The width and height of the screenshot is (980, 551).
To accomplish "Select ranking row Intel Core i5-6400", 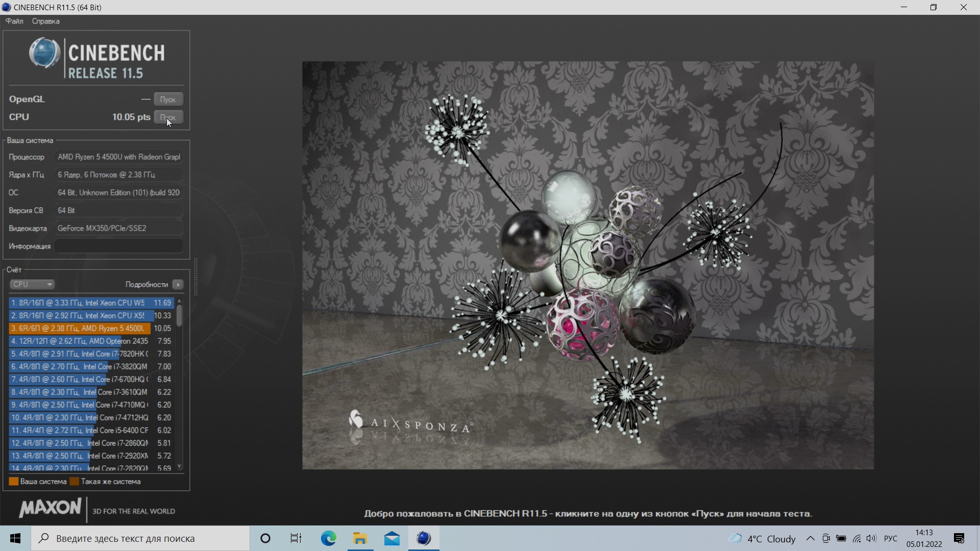I will pyautogui.click(x=91, y=430).
